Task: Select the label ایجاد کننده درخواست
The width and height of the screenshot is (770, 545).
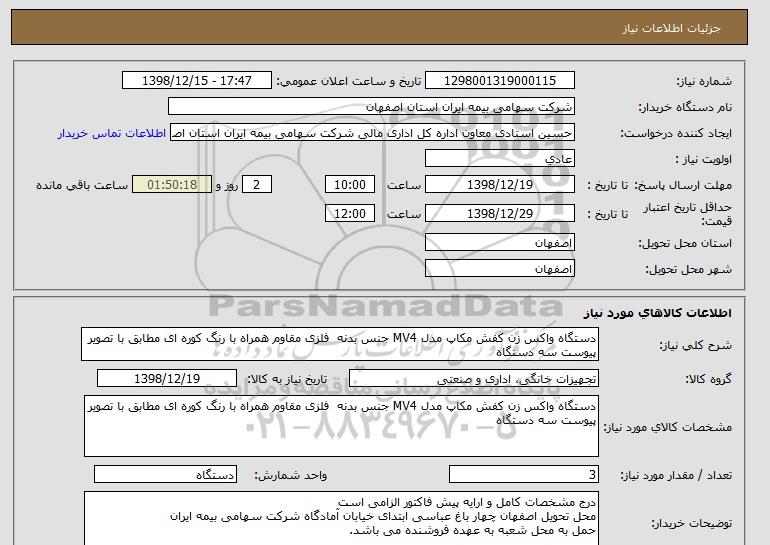Action: coord(676,134)
